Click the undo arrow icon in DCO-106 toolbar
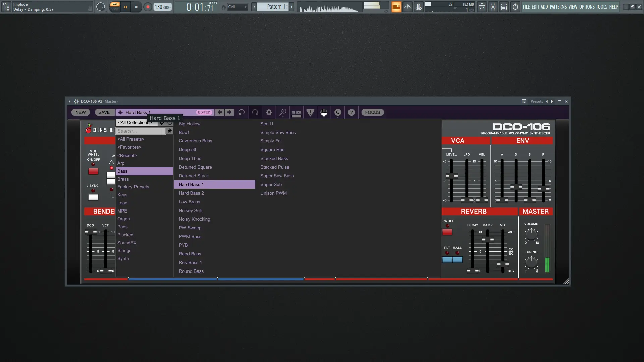The width and height of the screenshot is (644, 362). pos(241,112)
